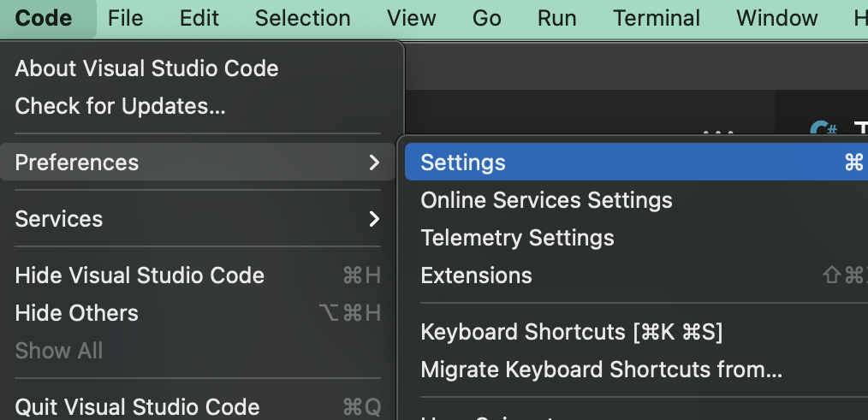The height and width of the screenshot is (420, 868).
Task: Choose Quit Visual Studio Code
Action: pos(198,406)
